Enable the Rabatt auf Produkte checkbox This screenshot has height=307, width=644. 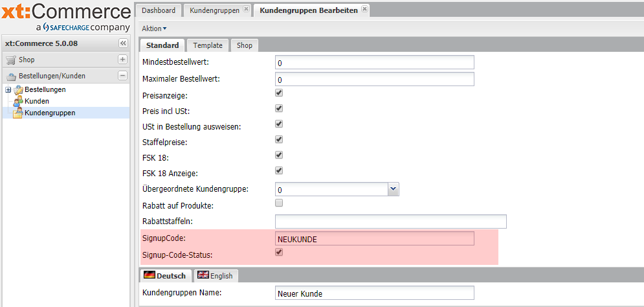pyautogui.click(x=279, y=203)
